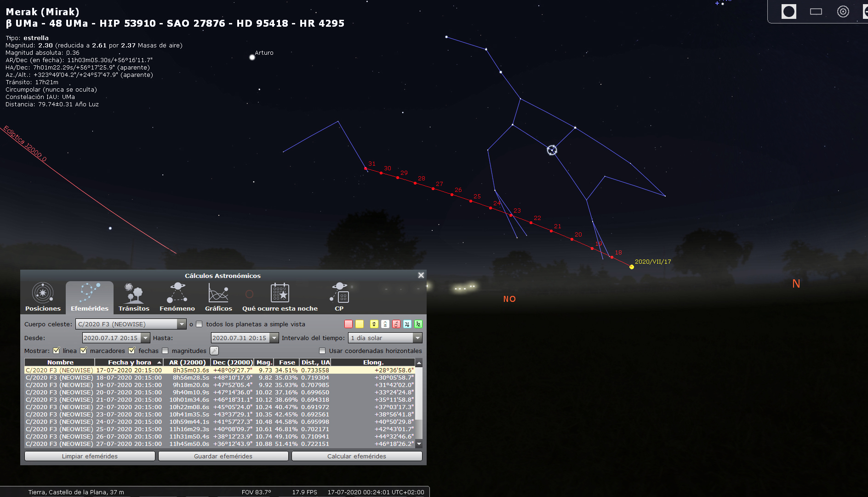Click the green Saturn symbol button

(418, 324)
